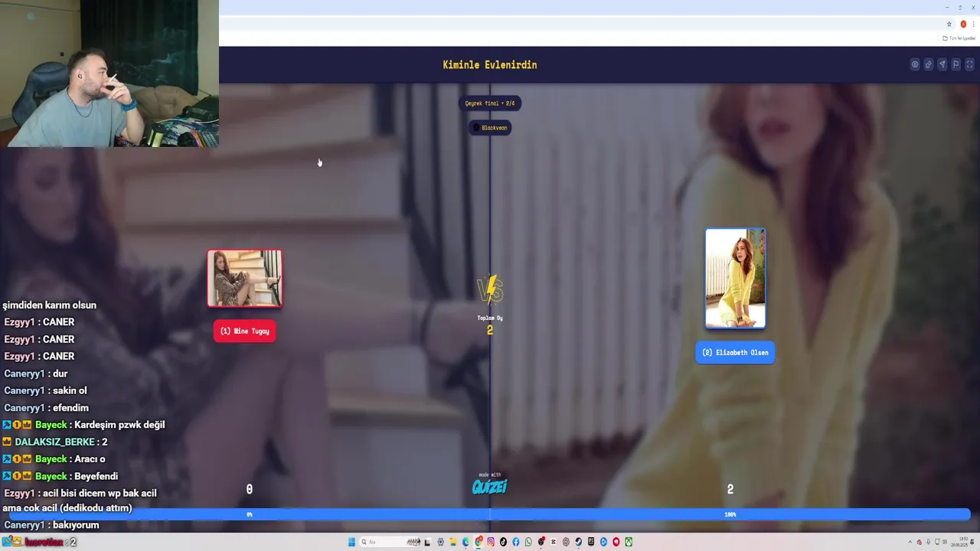Vote for (1) Mine Tugay button
Screen dimensions: 980x551
(x=245, y=331)
